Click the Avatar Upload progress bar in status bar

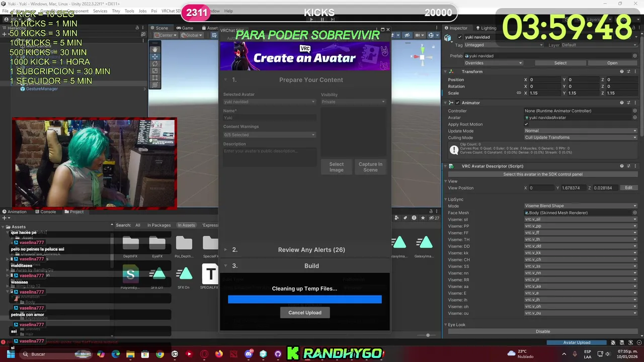point(577,343)
